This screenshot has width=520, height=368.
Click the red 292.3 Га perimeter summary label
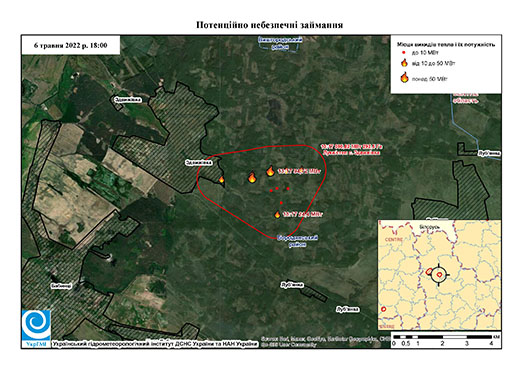(351, 150)
